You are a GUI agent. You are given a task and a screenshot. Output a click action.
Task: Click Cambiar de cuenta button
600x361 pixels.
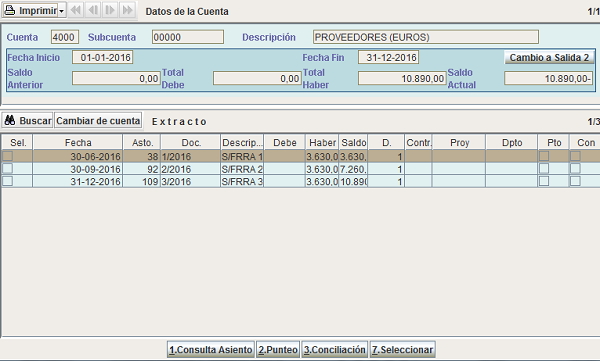point(98,121)
